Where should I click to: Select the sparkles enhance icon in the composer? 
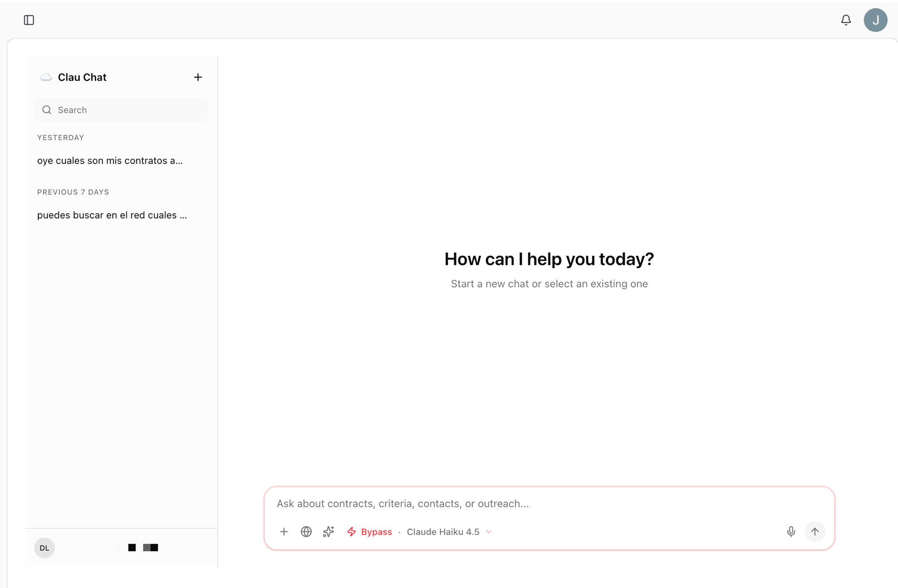(x=328, y=531)
